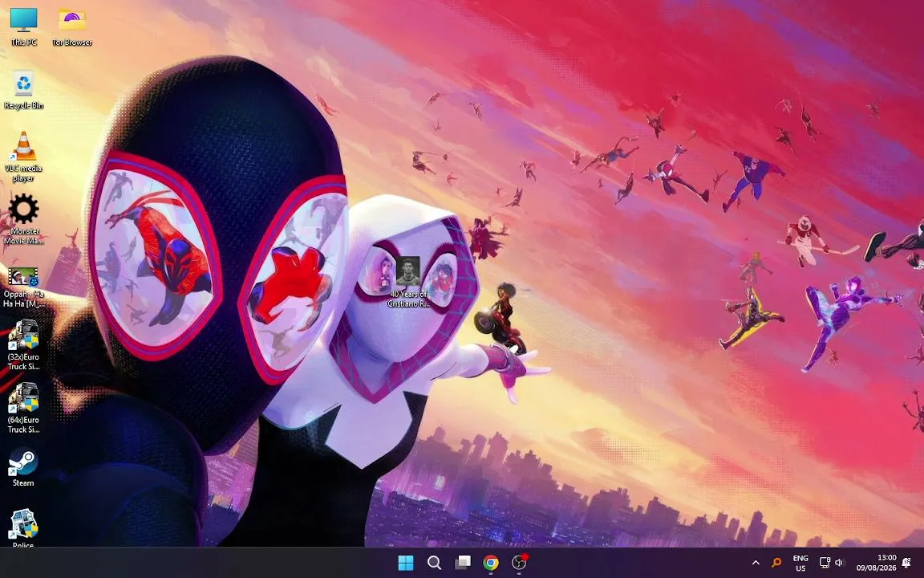The width and height of the screenshot is (924, 578).
Task: Select the Police shortcut icon
Action: (x=23, y=529)
